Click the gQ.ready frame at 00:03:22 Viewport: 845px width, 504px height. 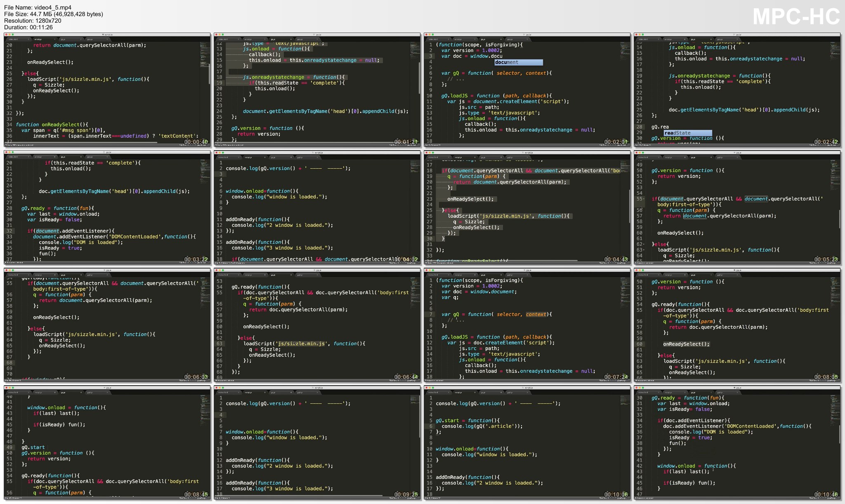click(107, 207)
